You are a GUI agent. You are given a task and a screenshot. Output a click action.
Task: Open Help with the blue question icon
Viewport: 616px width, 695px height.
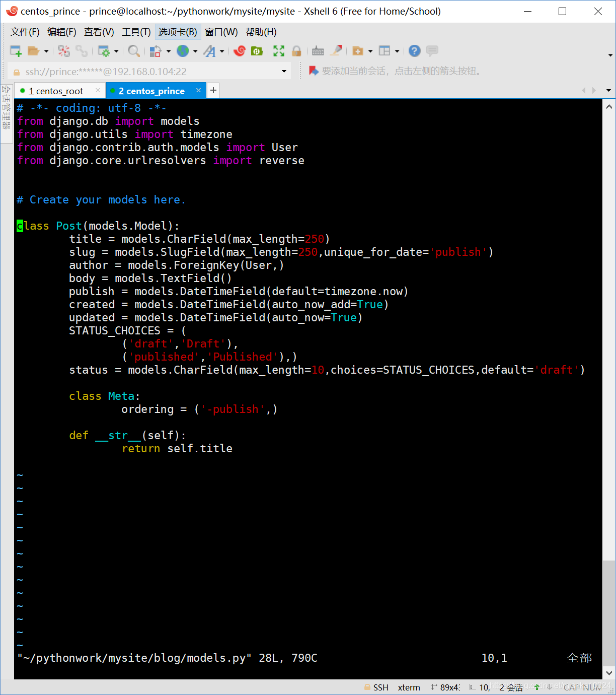414,51
